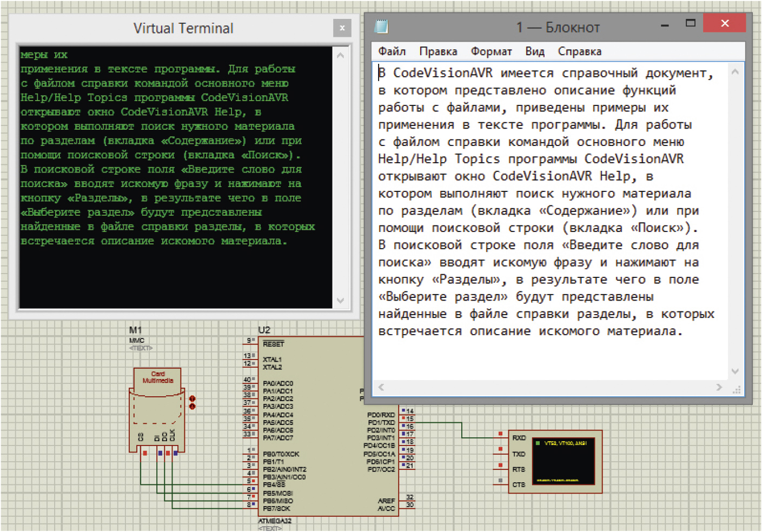
Task: Click the Virtual Terminal scroll-down arrow
Action: click(x=340, y=301)
